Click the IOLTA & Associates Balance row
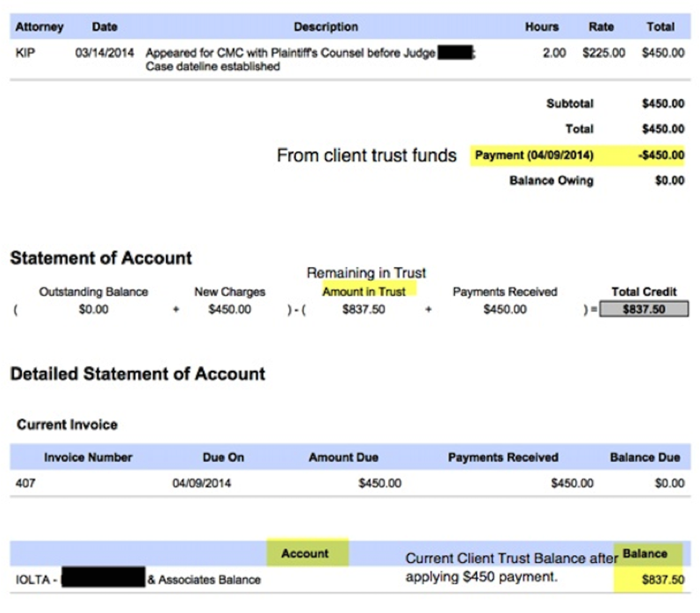700x613 pixels. [x=350, y=580]
